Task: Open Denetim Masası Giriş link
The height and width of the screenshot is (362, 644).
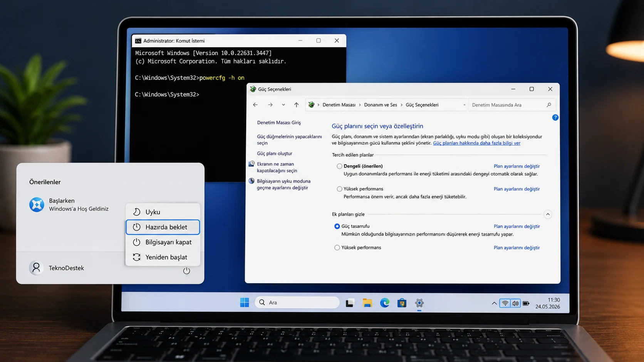Action: [279, 122]
